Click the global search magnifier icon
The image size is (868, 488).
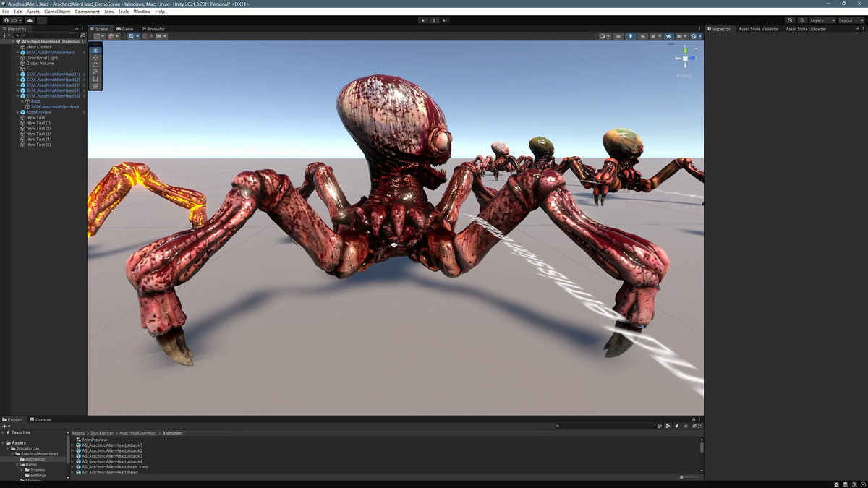[802, 20]
